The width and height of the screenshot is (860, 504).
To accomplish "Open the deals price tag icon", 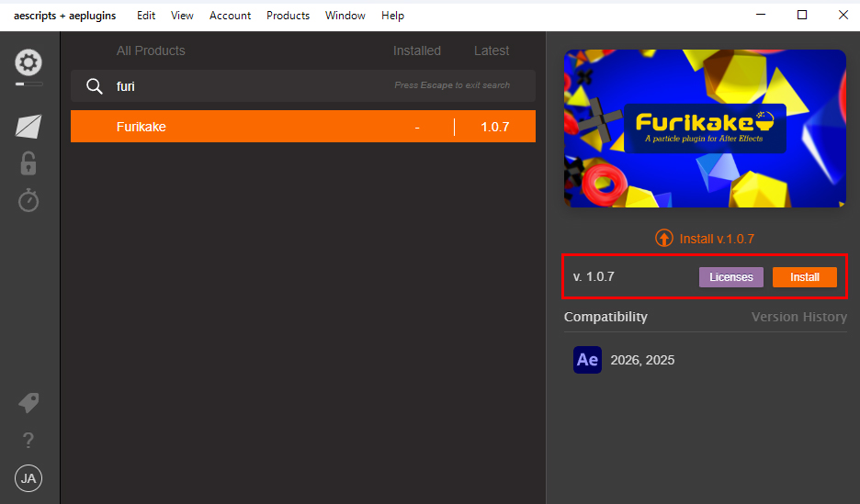I will (28, 403).
